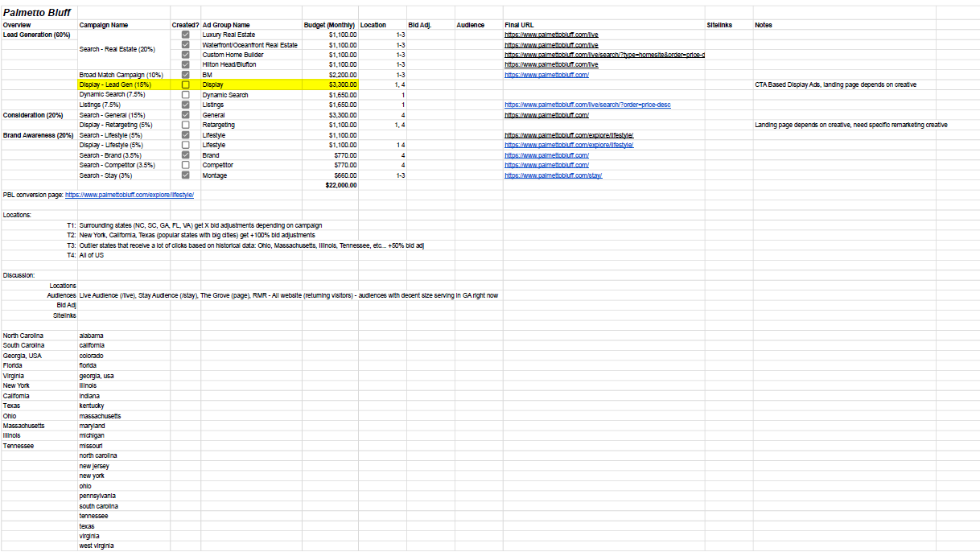
Task: Open explore/lifestyle link in Search - Lifestyle row
Action: click(x=569, y=135)
